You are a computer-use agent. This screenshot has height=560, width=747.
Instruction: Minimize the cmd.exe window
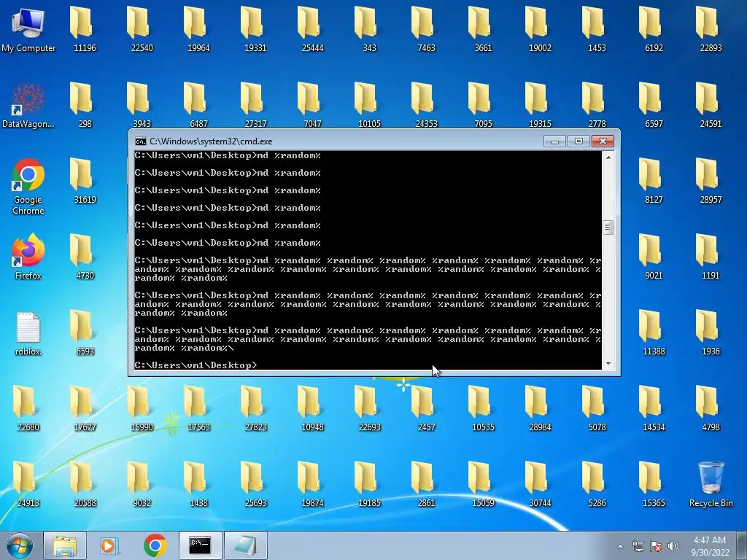click(554, 141)
